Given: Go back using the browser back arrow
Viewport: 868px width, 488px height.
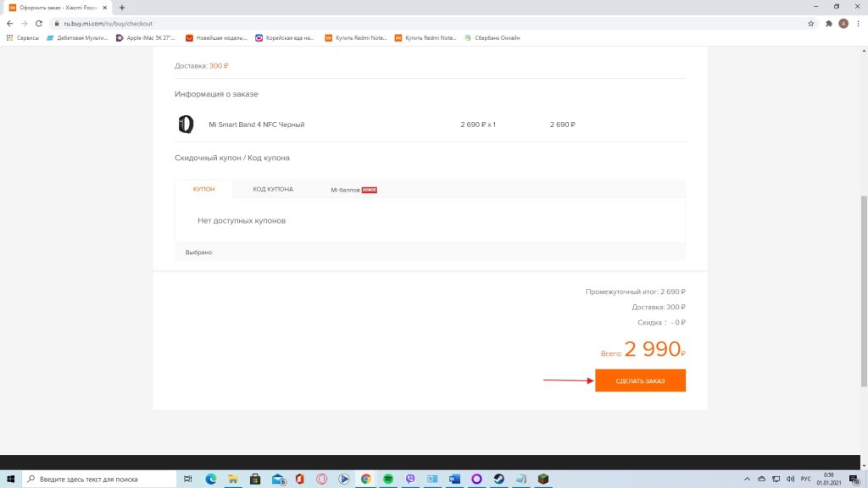Looking at the screenshot, I should (x=9, y=24).
